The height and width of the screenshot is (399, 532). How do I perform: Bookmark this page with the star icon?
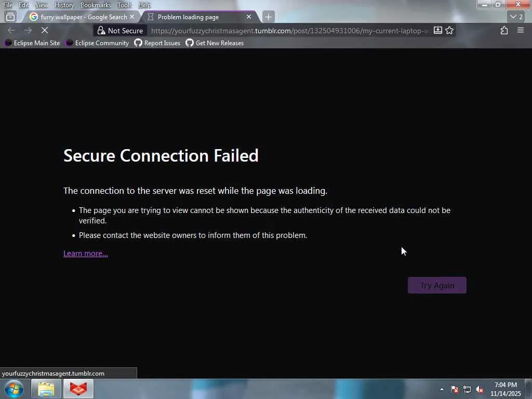click(449, 30)
